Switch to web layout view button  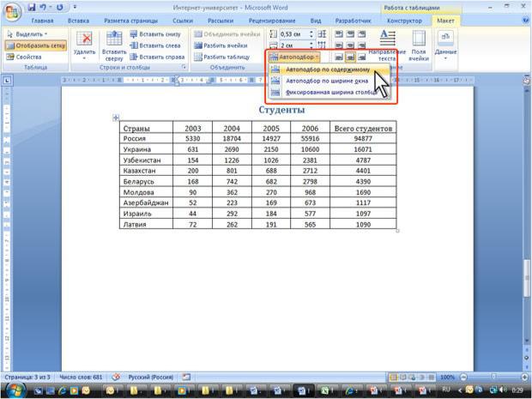(413, 377)
